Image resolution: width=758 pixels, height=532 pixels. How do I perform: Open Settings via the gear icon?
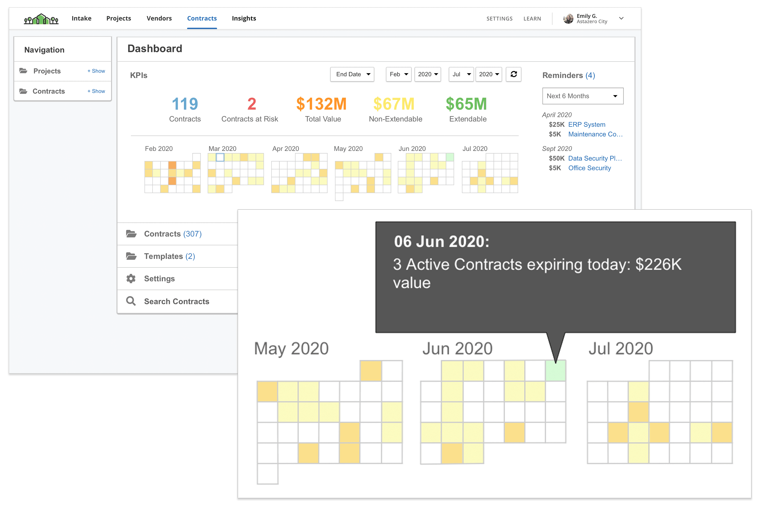(131, 278)
